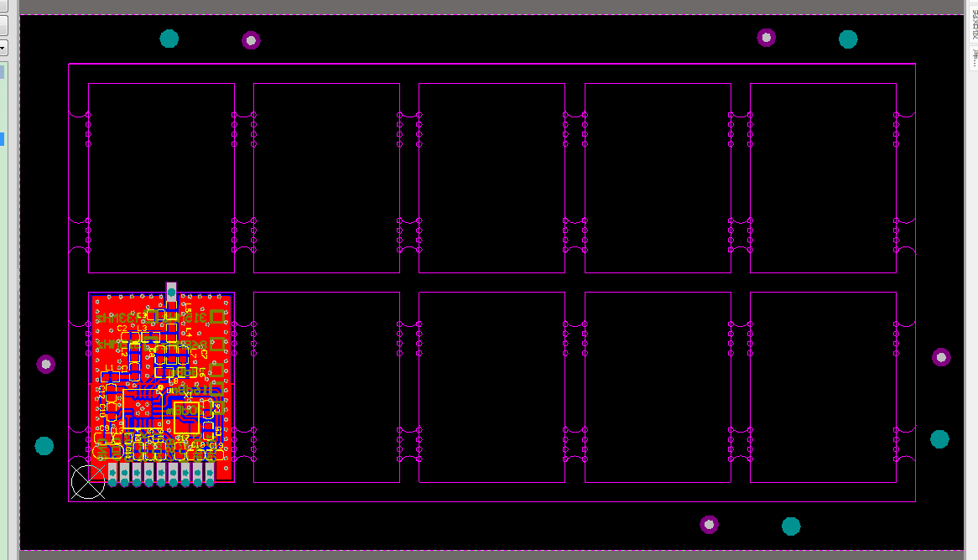Screen dimensions: 978x560
Task: Select the last edge connector pad on the right
Action: (210, 474)
